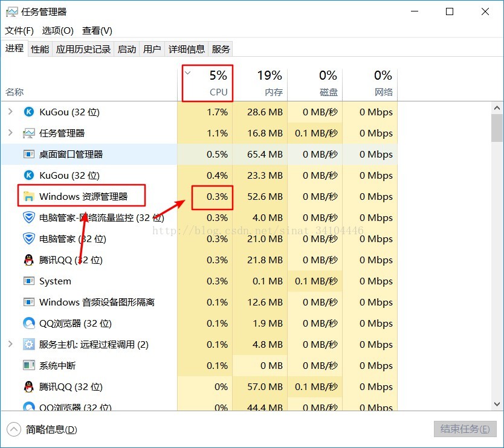
Task: Click the 简略信息(D) label link
Action: [51, 429]
